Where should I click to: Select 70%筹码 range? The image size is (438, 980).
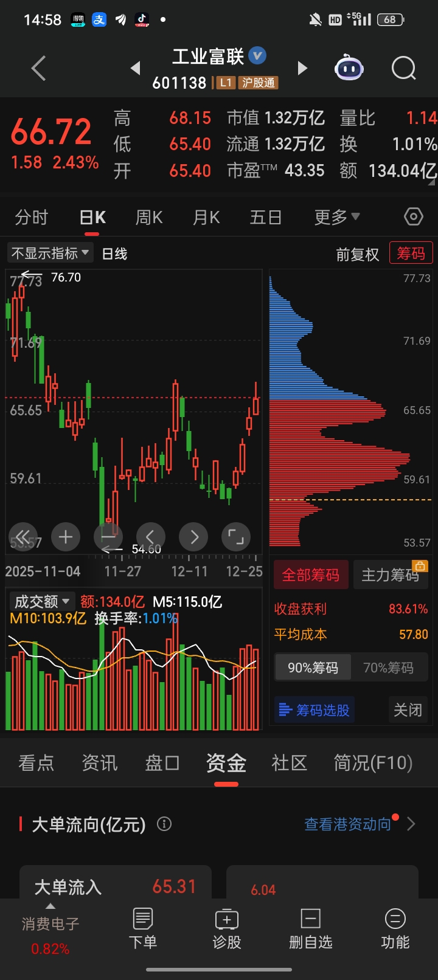[388, 668]
